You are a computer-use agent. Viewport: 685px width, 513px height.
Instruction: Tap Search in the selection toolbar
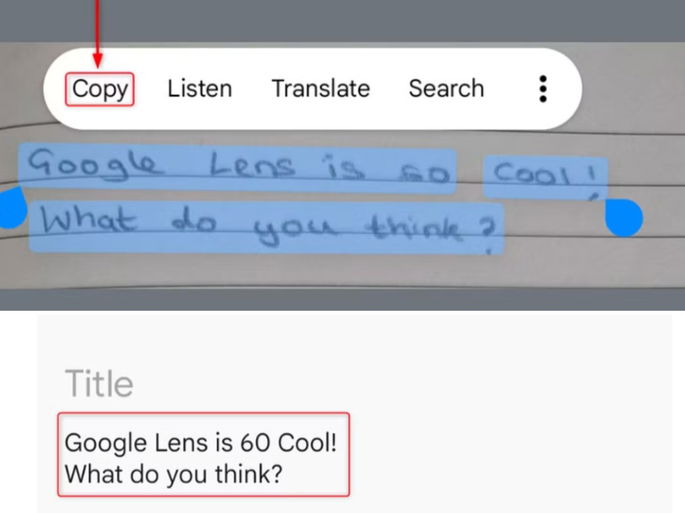click(x=446, y=88)
